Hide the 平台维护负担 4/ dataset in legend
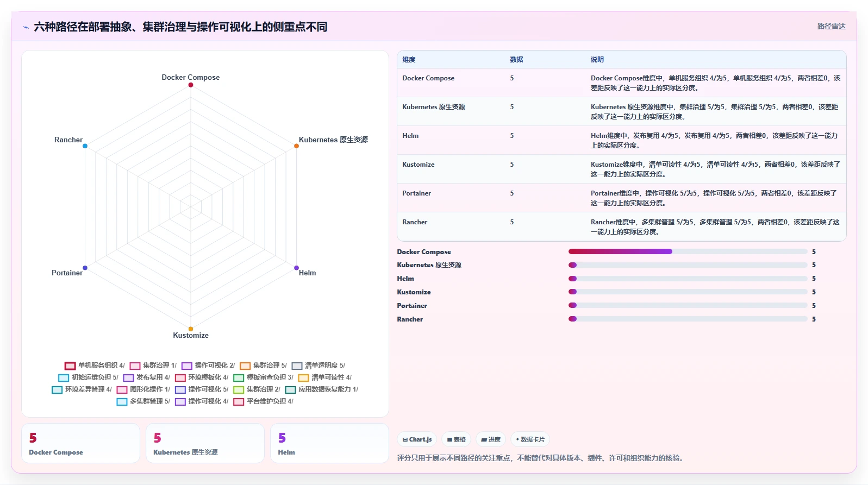This screenshot has width=868, height=485. (x=264, y=401)
